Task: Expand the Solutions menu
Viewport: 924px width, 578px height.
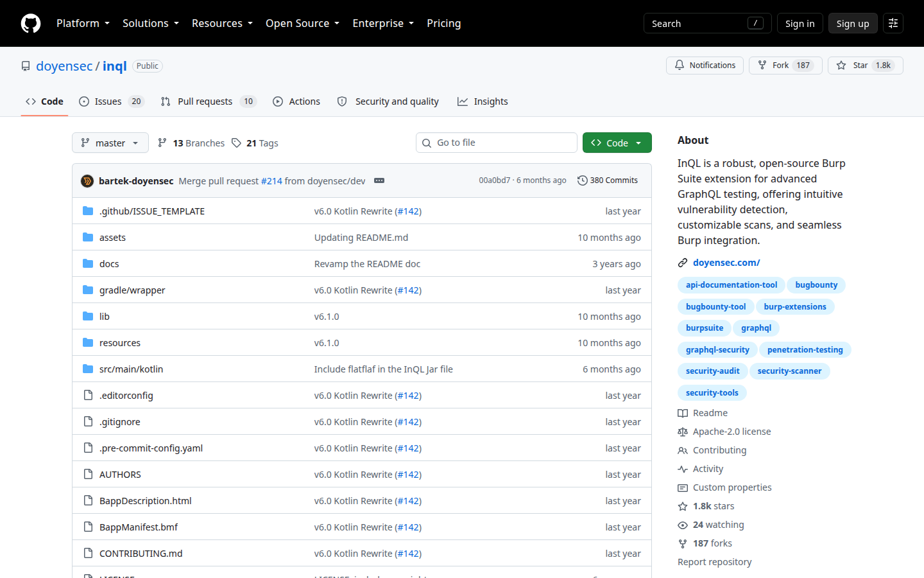Action: [x=151, y=23]
